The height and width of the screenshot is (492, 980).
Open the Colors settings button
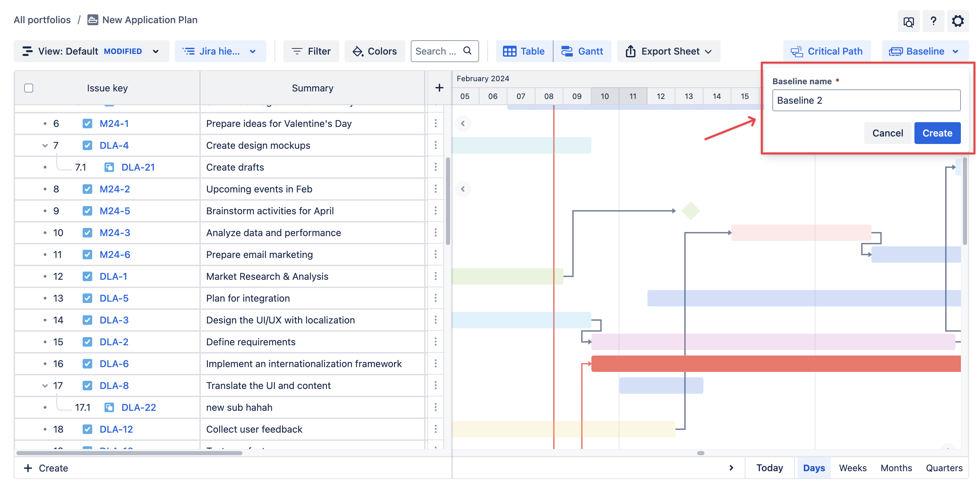[375, 51]
